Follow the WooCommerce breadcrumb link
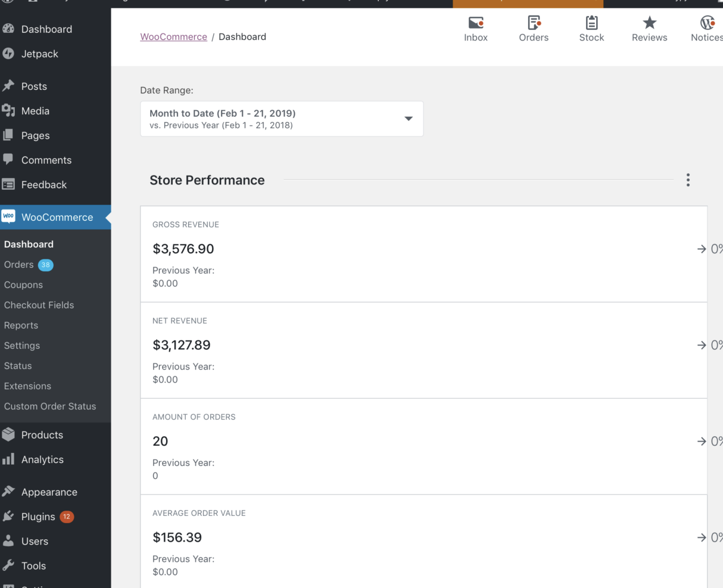 [x=174, y=37]
